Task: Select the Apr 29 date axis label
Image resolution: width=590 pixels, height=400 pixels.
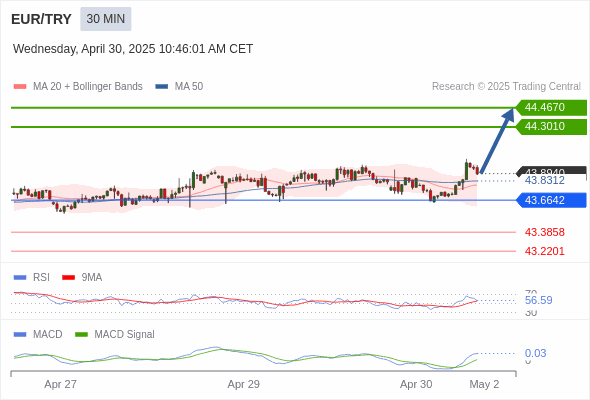Action: (243, 384)
